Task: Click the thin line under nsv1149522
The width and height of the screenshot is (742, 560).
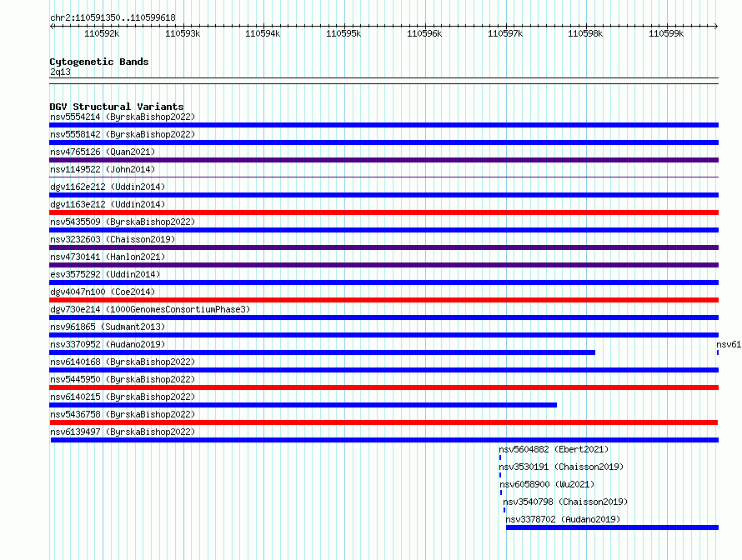Action: (384, 177)
